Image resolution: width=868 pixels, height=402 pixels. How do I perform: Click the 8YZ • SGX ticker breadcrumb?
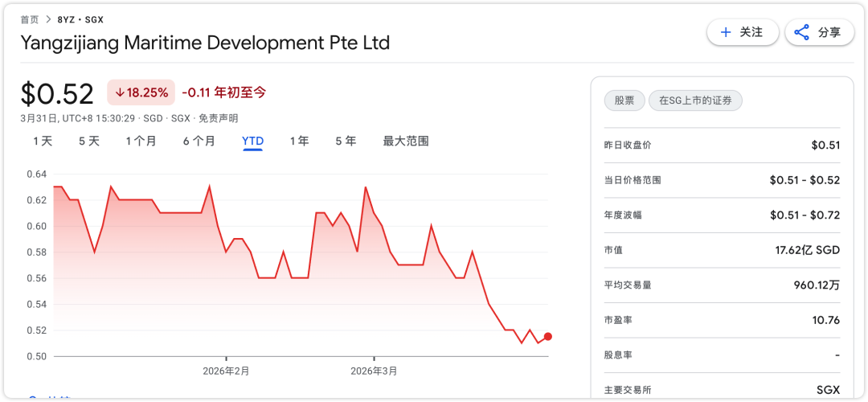80,19
